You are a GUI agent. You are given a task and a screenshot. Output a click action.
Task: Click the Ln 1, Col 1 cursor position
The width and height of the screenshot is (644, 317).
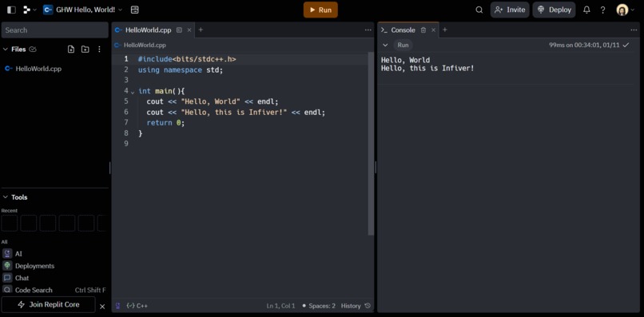point(280,306)
